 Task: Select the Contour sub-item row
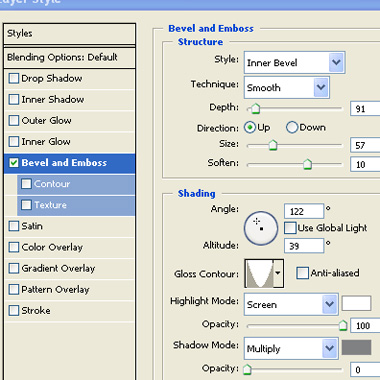(76, 184)
